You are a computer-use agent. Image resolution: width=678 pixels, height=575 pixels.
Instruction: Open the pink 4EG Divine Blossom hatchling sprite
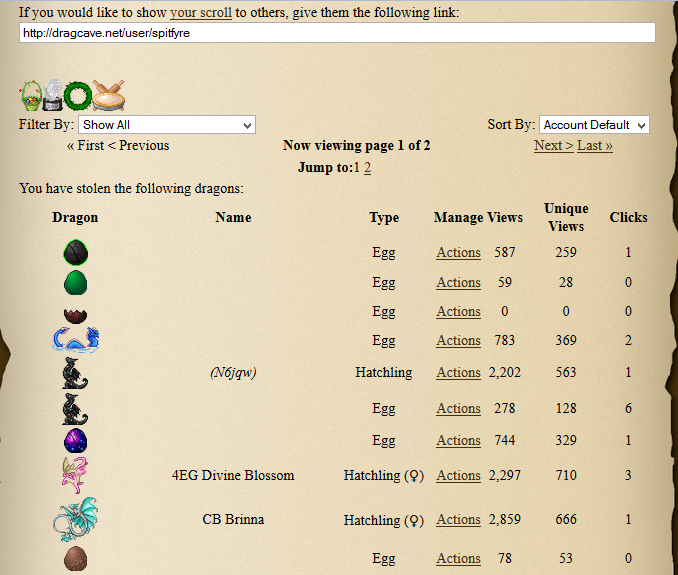[x=75, y=475]
